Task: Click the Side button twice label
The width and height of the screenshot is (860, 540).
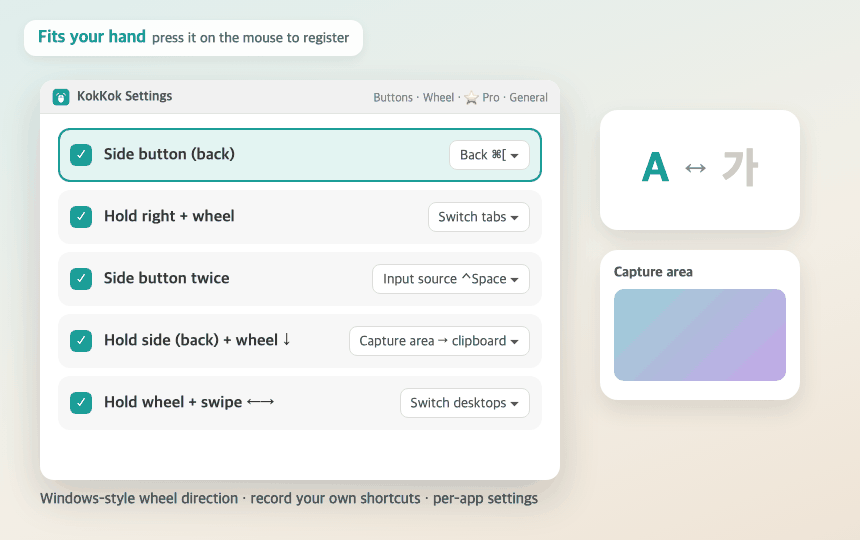Action: point(167,278)
